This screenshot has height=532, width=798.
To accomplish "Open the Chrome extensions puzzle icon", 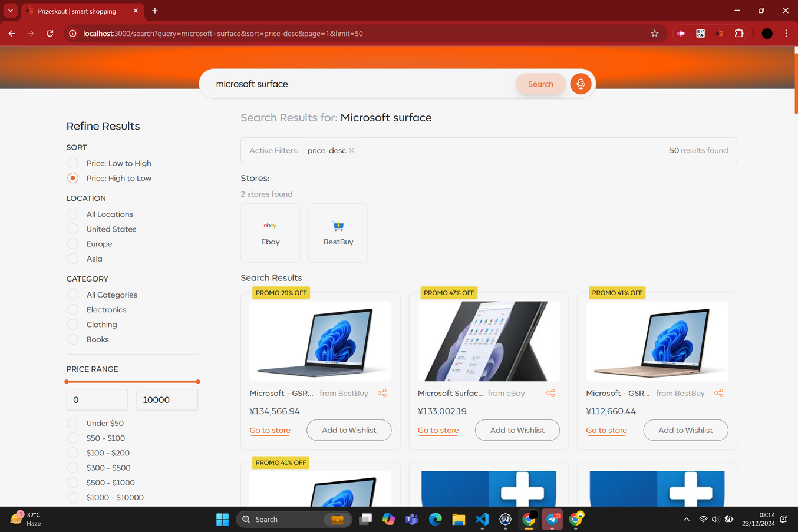I will click(x=738, y=34).
